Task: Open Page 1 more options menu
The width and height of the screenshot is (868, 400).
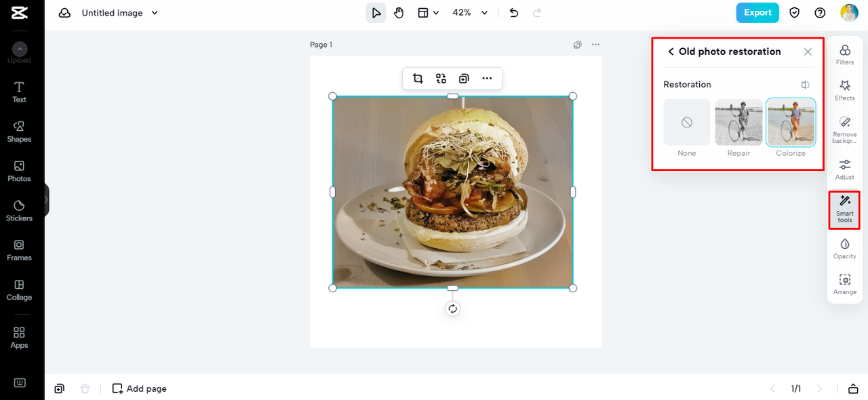Action: coord(595,45)
